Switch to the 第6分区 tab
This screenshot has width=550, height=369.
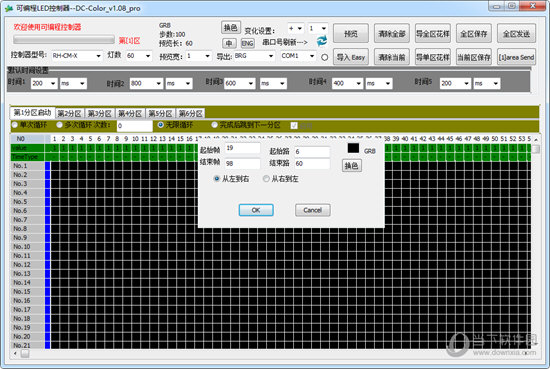point(190,114)
